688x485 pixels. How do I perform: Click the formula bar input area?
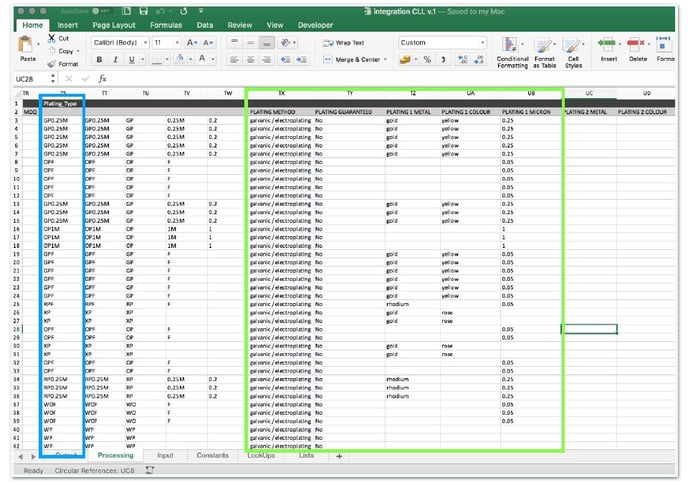(x=391, y=79)
